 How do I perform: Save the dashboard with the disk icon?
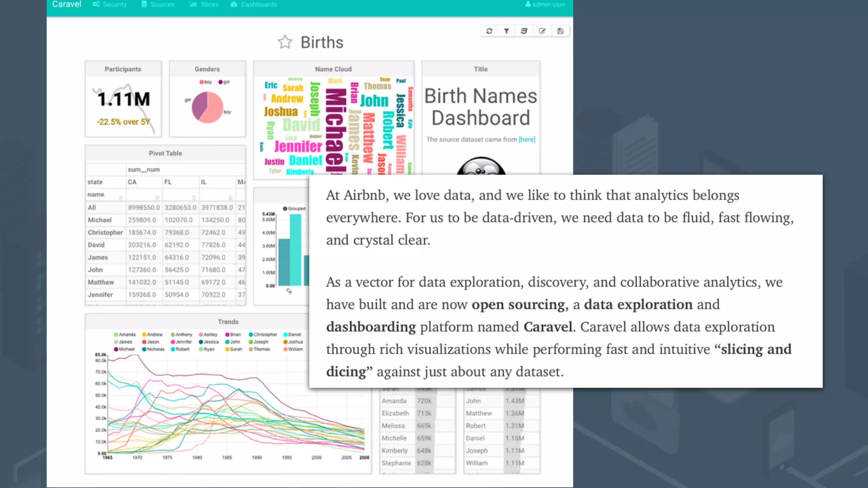tap(560, 31)
